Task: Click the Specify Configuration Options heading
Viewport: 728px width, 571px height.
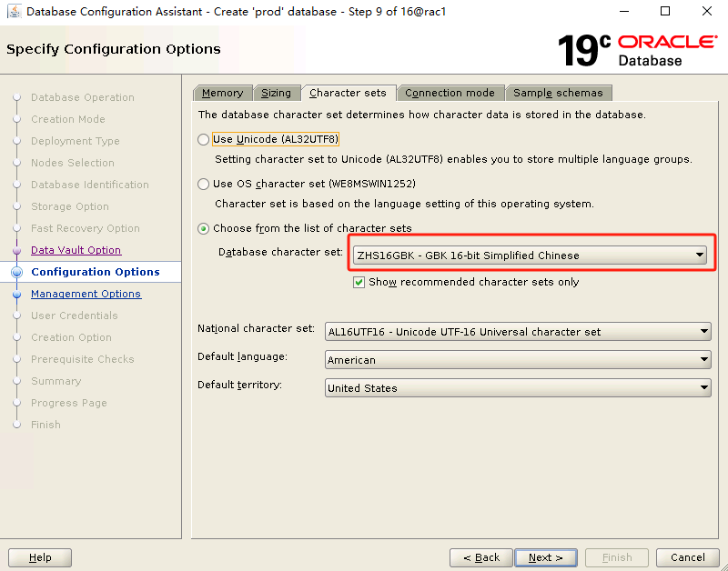Action: coord(114,49)
